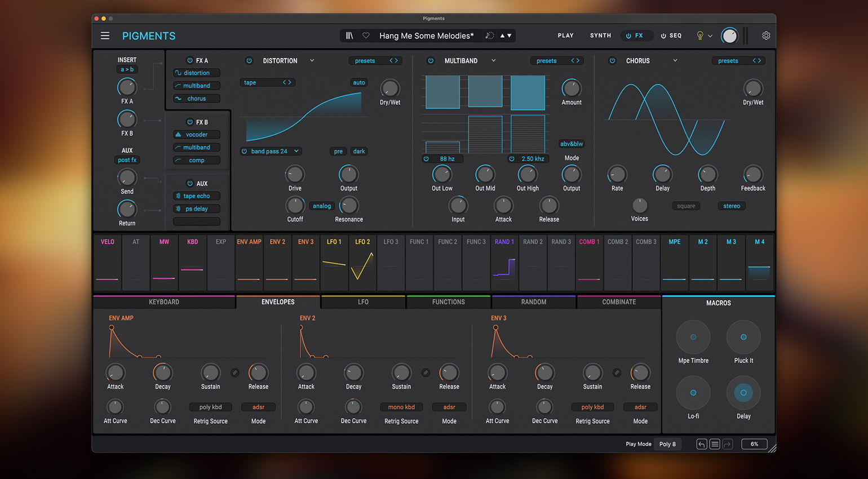Expand the Distortion effect type dropdown
Viewport: 868px width, 479px height.
(312, 61)
